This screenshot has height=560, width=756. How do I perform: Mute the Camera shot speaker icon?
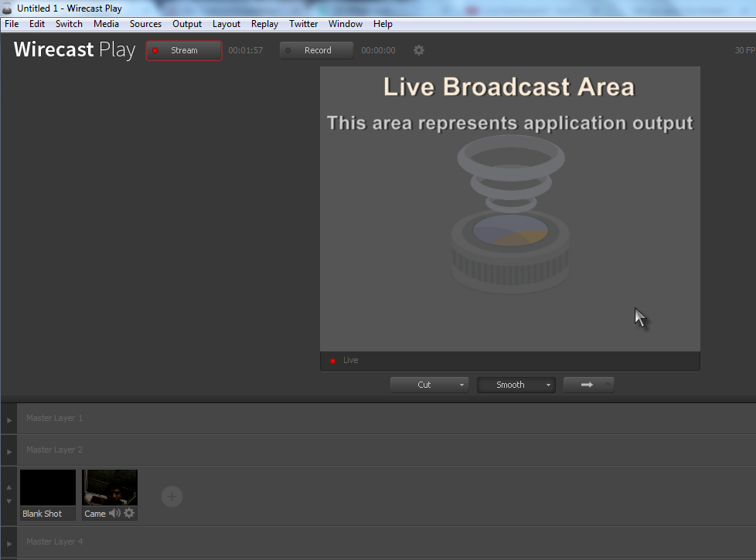(114, 513)
